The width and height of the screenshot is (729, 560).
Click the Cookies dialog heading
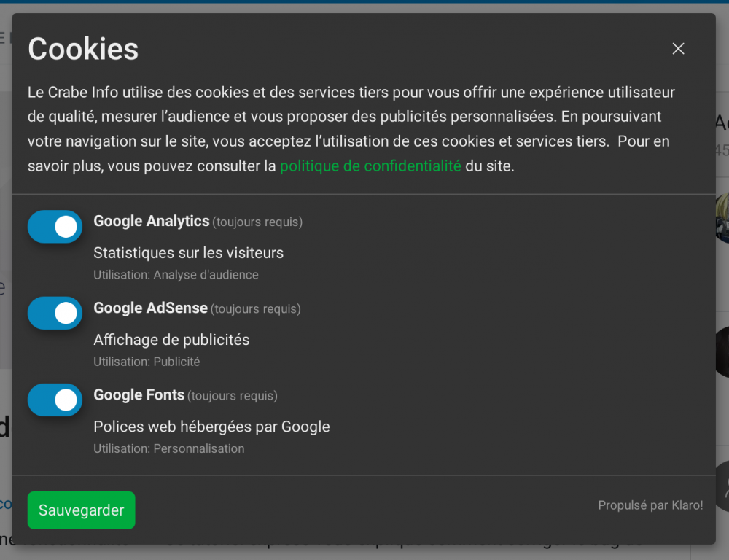pyautogui.click(x=83, y=50)
